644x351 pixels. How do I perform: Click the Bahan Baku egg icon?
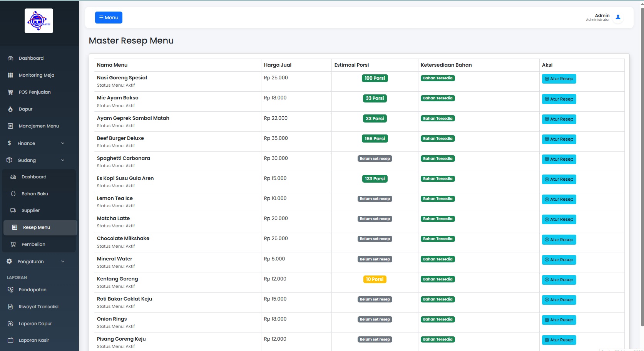pyautogui.click(x=13, y=193)
